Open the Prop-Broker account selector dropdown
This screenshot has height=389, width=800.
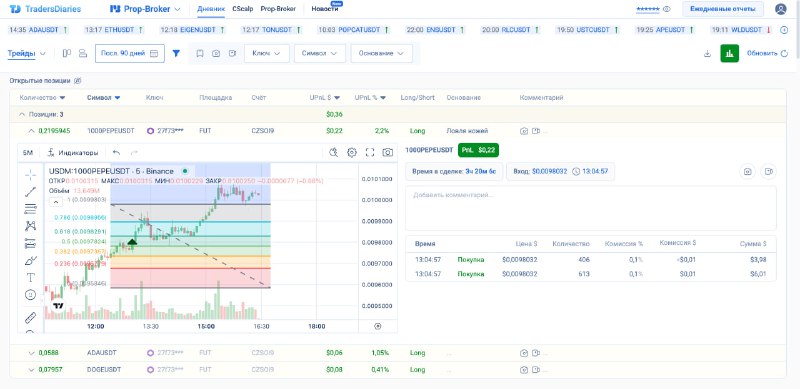click(145, 9)
